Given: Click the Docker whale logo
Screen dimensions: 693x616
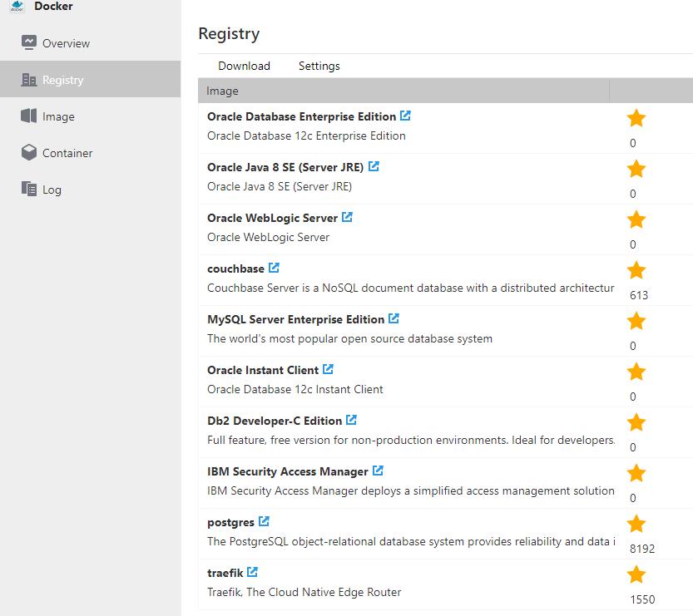Looking at the screenshot, I should point(17,7).
